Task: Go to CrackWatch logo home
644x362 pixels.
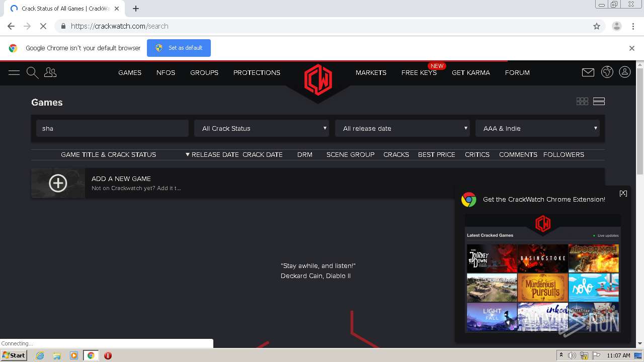Action: (x=318, y=79)
